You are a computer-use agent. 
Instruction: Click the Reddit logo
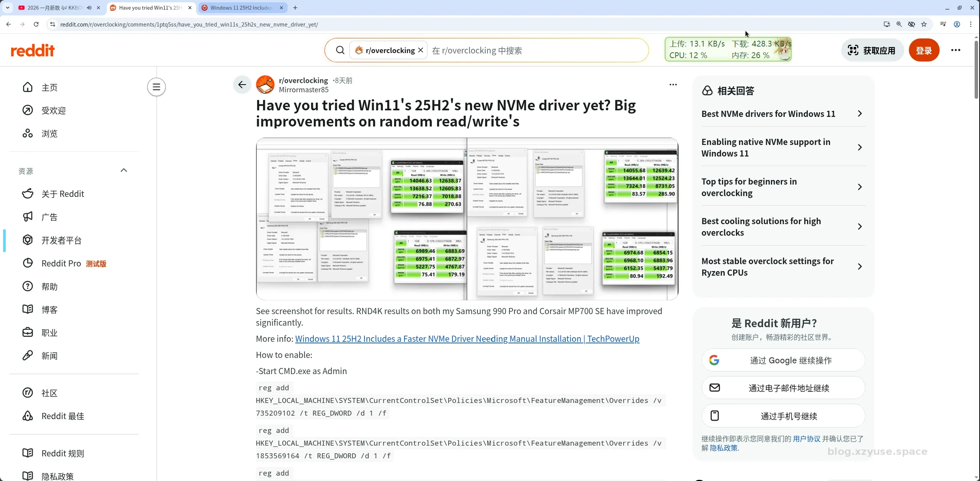point(33,50)
